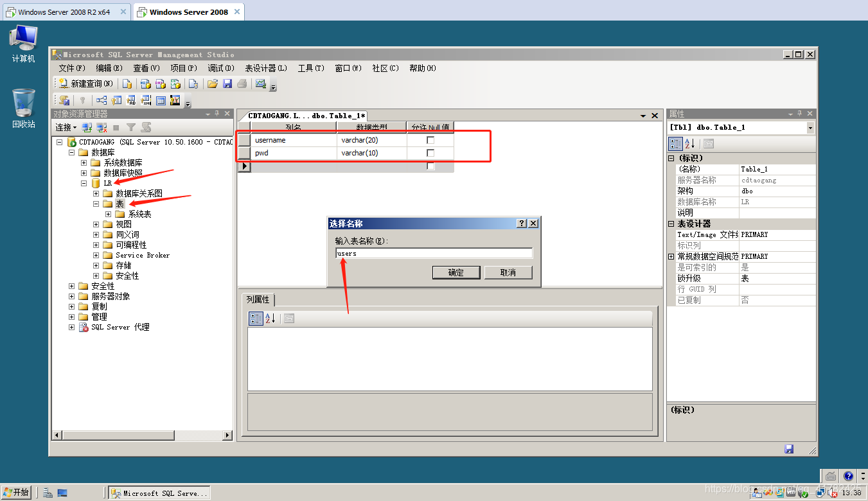This screenshot has width=868, height=501.
Task: Expand the 视图 node
Action: pyautogui.click(x=96, y=224)
